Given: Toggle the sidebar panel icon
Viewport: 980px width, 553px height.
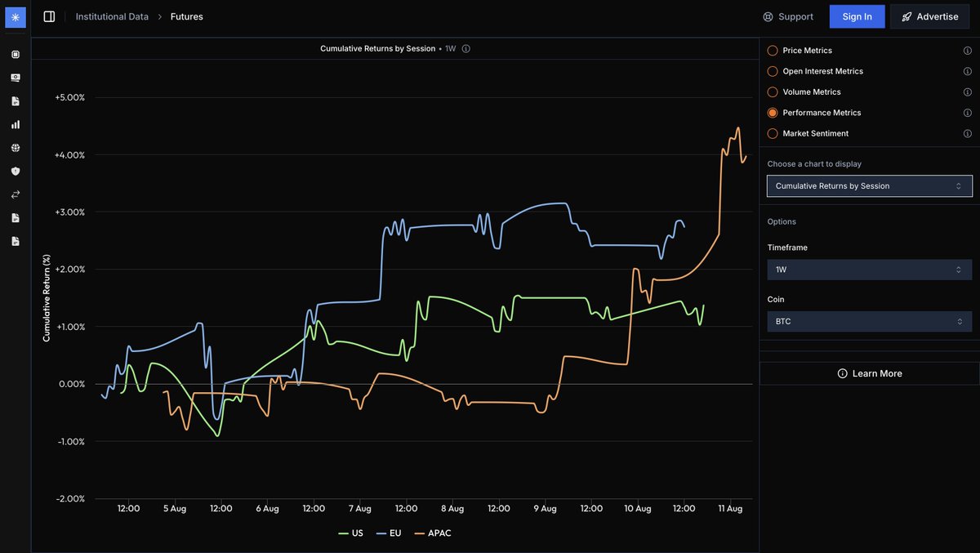Looking at the screenshot, I should [x=49, y=16].
